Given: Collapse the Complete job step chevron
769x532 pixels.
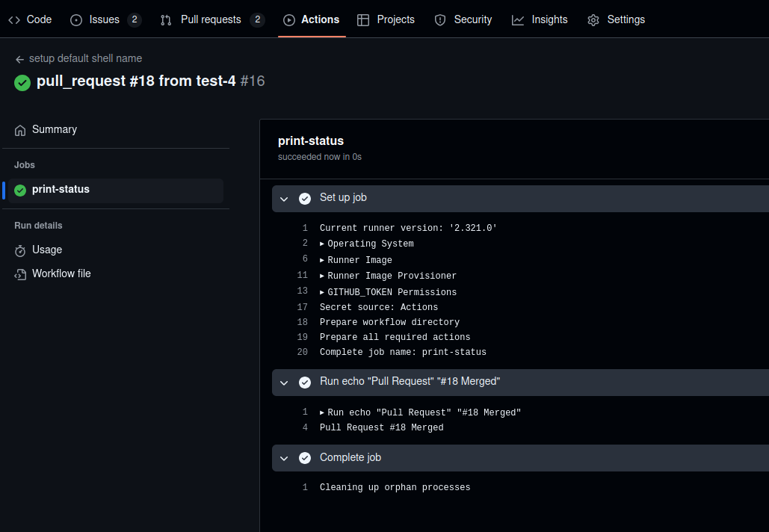Looking at the screenshot, I should pyautogui.click(x=284, y=458).
